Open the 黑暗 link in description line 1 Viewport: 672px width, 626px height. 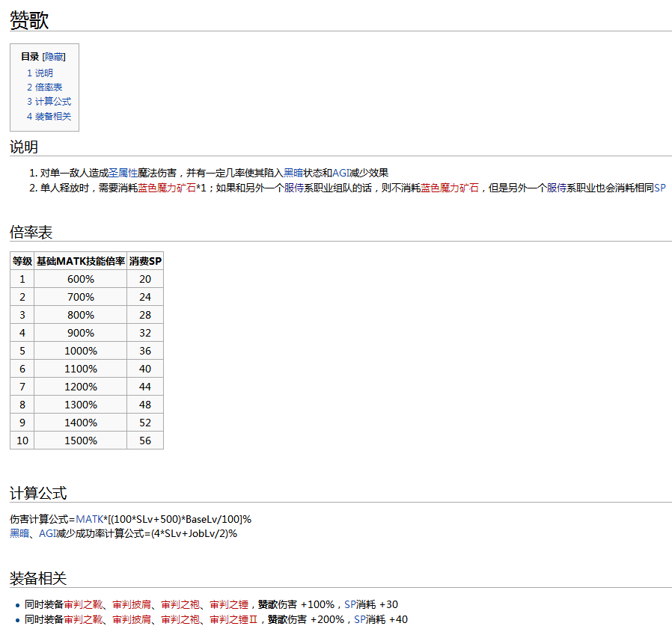[293, 173]
